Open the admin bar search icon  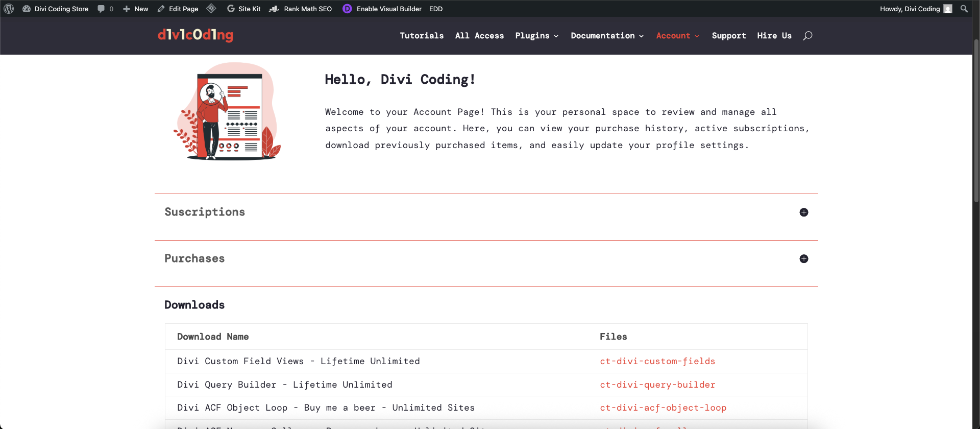964,9
